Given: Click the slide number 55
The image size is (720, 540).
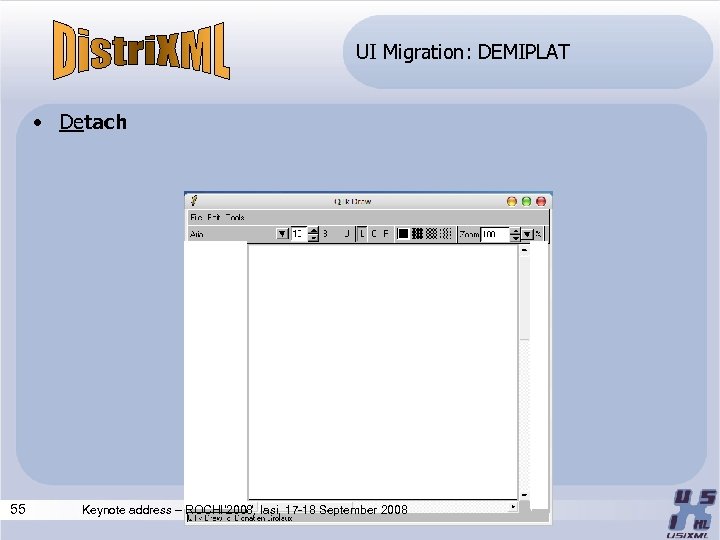Looking at the screenshot, I should 18,509.
